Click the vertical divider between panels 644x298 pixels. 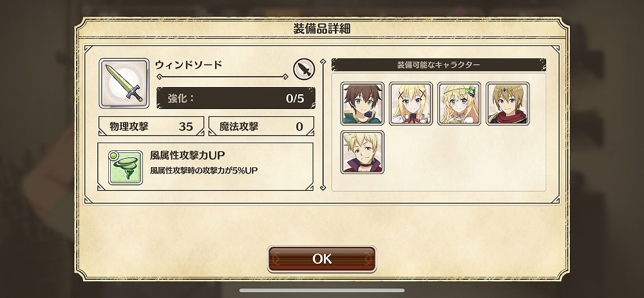point(323,124)
